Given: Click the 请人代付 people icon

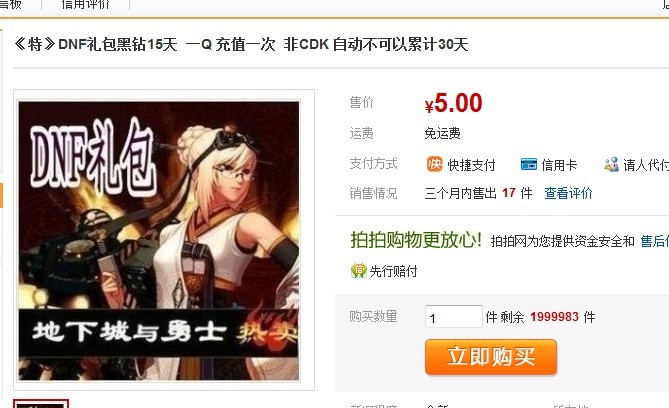Looking at the screenshot, I should tap(611, 164).
